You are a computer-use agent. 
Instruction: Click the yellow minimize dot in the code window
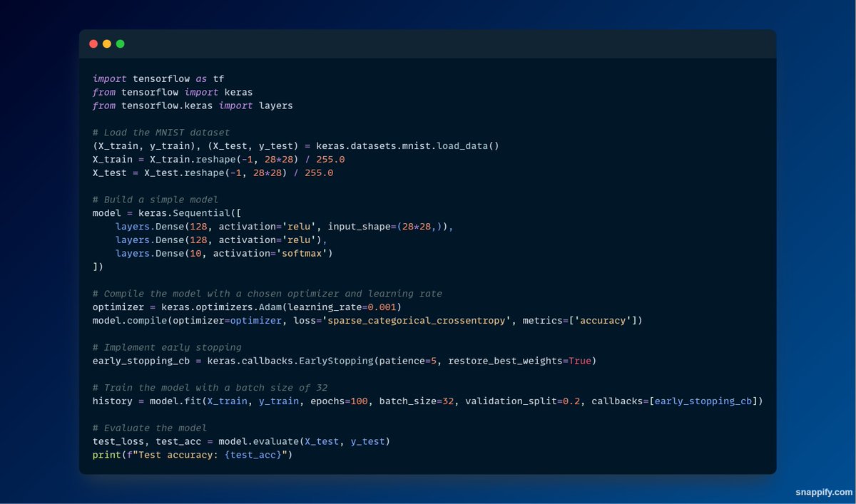(x=107, y=43)
